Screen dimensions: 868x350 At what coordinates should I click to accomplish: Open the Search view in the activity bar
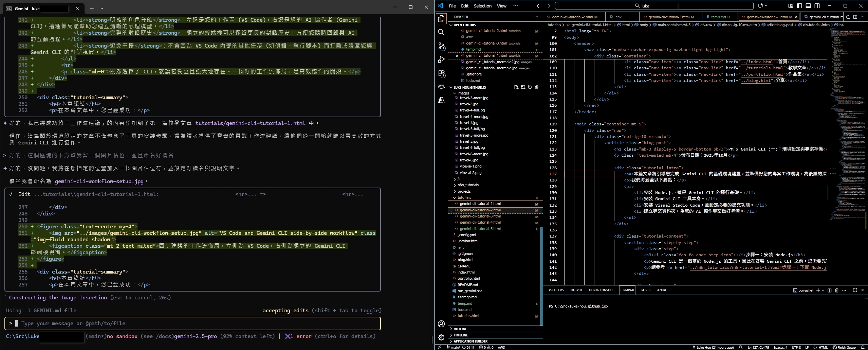coord(441,32)
